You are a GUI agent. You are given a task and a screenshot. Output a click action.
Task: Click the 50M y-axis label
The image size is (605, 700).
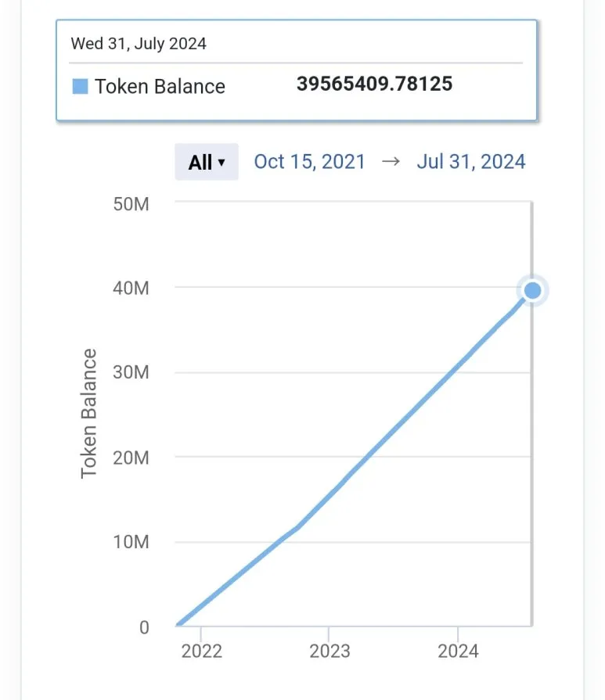[131, 204]
